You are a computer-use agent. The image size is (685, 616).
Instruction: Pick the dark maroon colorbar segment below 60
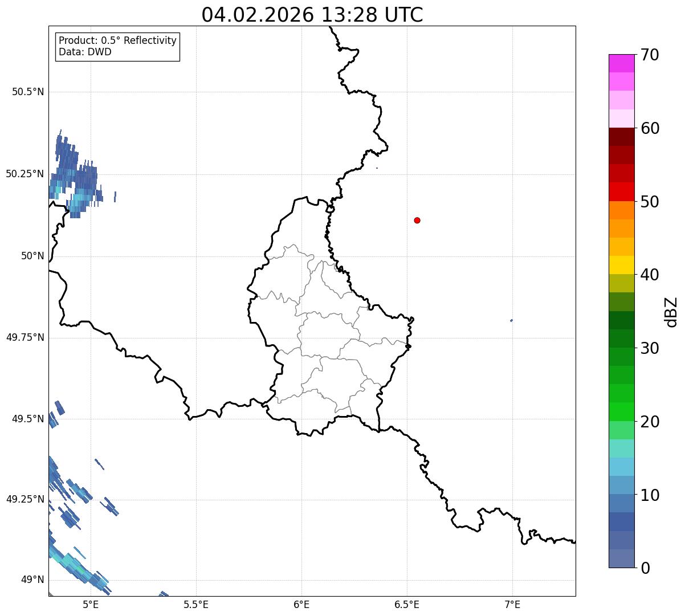pyautogui.click(x=621, y=137)
